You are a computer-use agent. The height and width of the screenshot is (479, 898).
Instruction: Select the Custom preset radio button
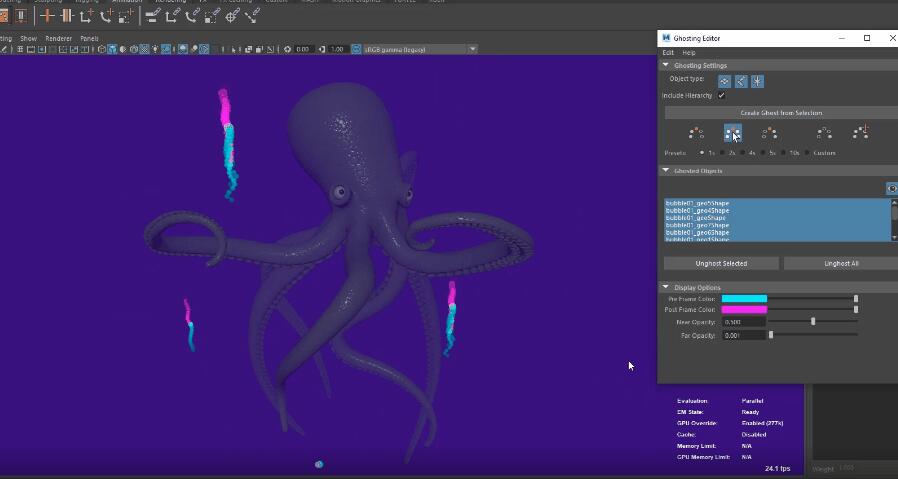[808, 153]
